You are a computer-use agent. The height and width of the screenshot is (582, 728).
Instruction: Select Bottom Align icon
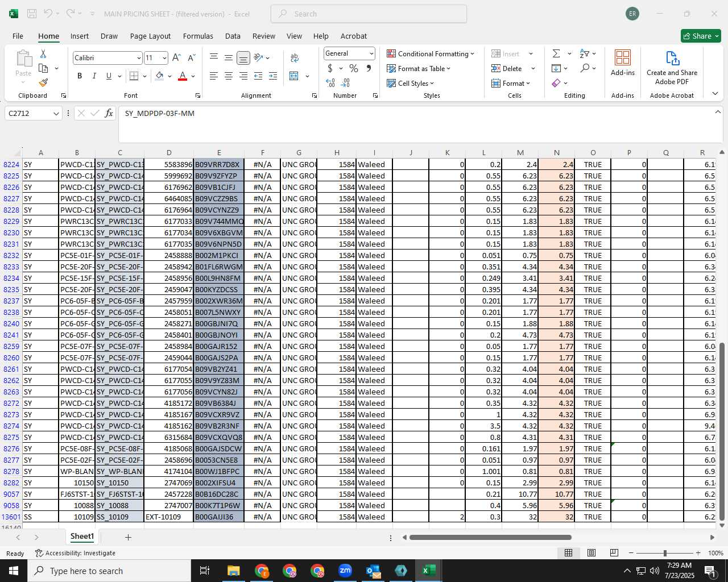(x=243, y=57)
